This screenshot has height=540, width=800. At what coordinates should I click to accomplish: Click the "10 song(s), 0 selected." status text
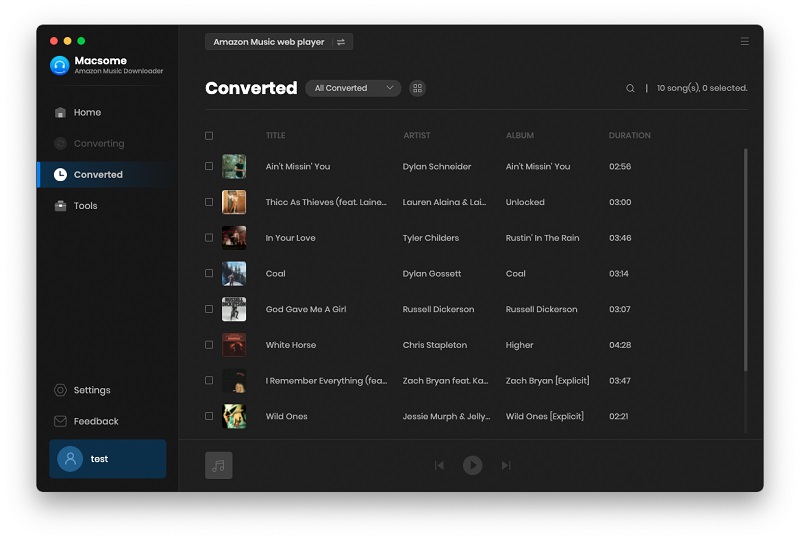(x=702, y=88)
